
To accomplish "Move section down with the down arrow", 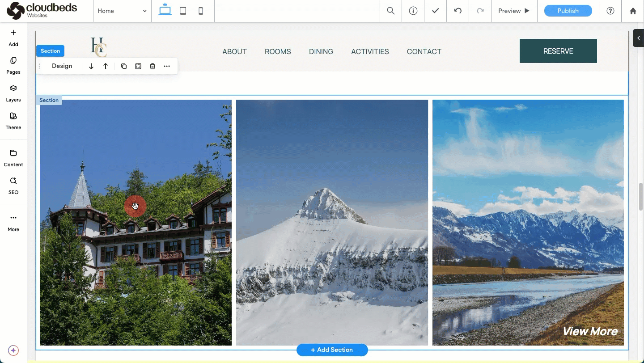I will 91,66.
